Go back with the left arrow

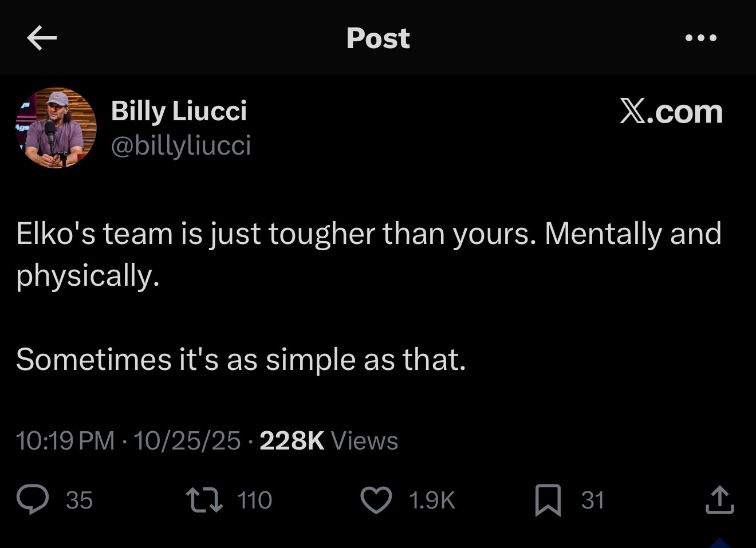(42, 38)
